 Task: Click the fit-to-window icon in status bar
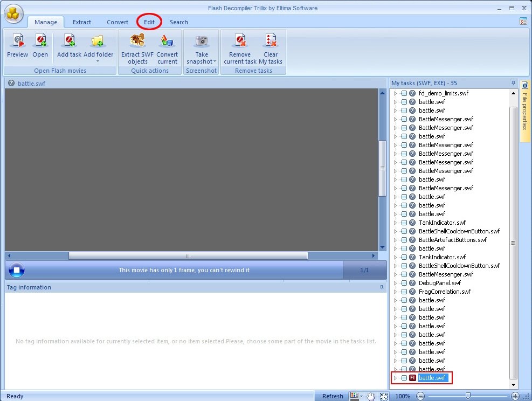point(384,396)
